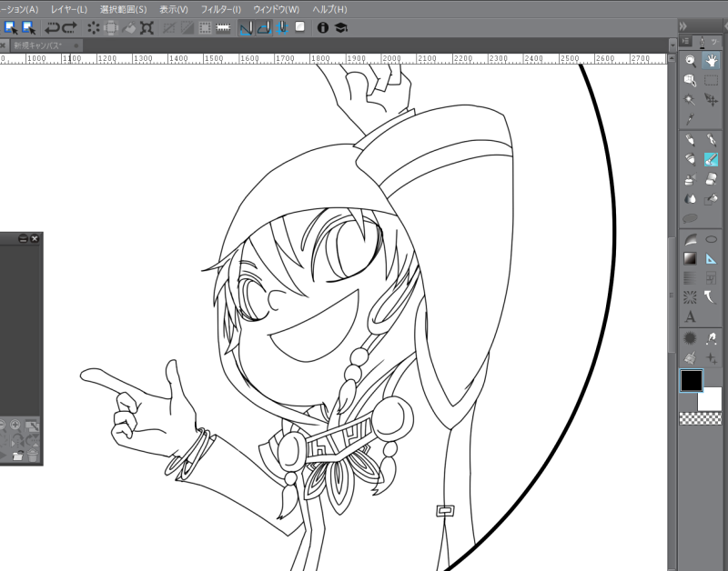Select the black main color swatch
Image resolution: width=728 pixels, height=571 pixels.
click(x=692, y=380)
